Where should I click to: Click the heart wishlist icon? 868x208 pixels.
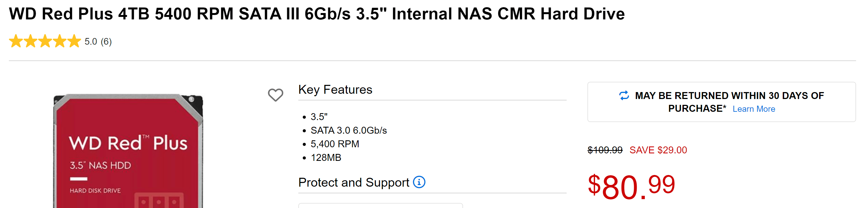click(x=275, y=95)
